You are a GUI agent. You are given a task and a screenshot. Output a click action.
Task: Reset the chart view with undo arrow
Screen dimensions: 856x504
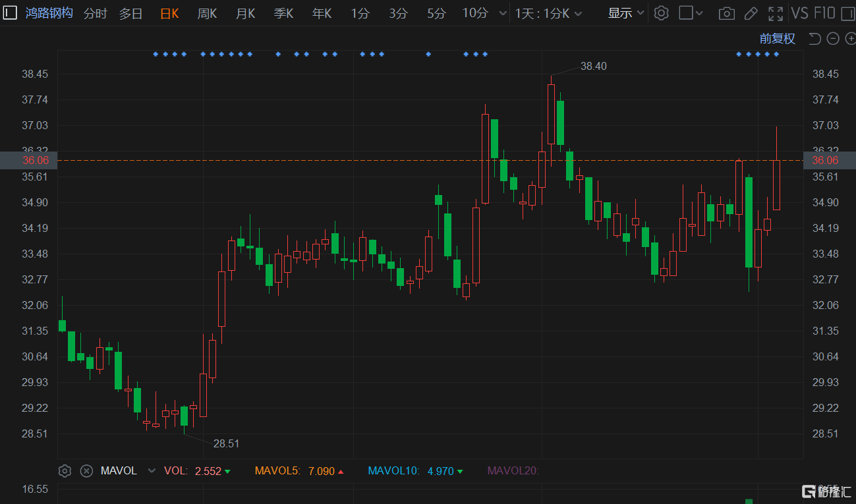pyautogui.click(x=814, y=39)
